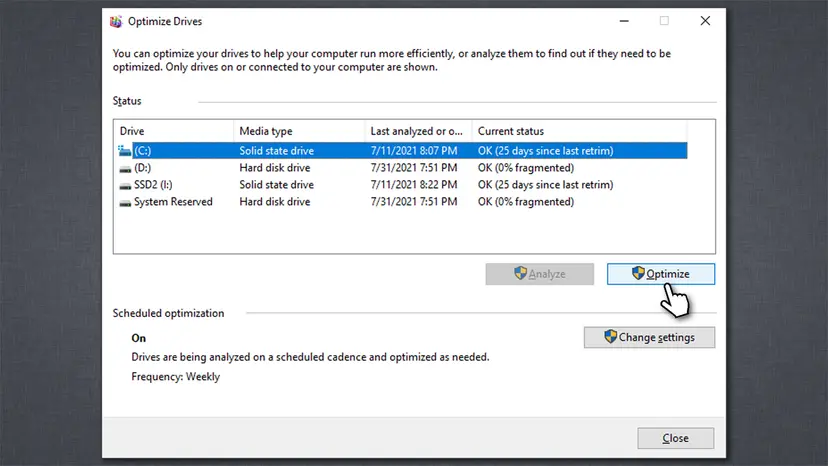Click 'Solid state drive' in the SSD2 row
Viewport: 828px width, 466px height.
click(x=277, y=184)
